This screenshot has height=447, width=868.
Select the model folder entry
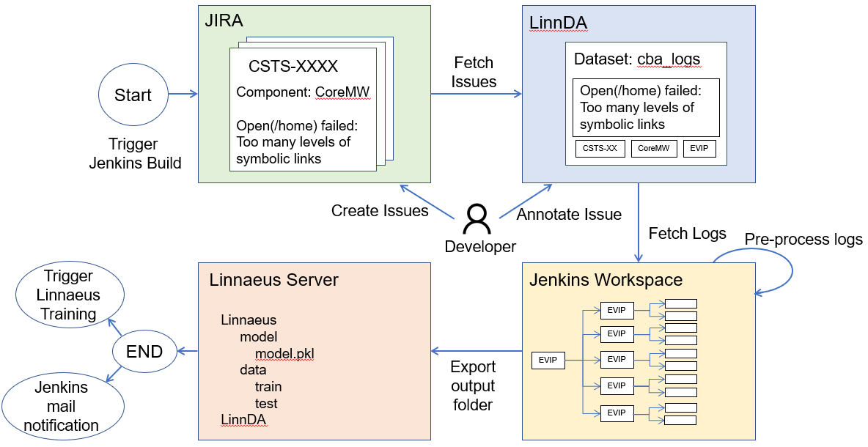click(x=259, y=336)
